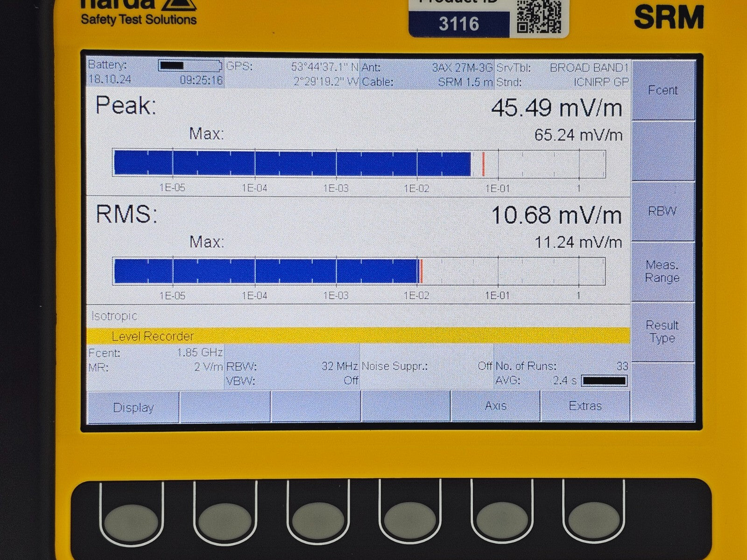Toggle the Noise Suppr. Off setting
The height and width of the screenshot is (560, 747).
click(485, 366)
